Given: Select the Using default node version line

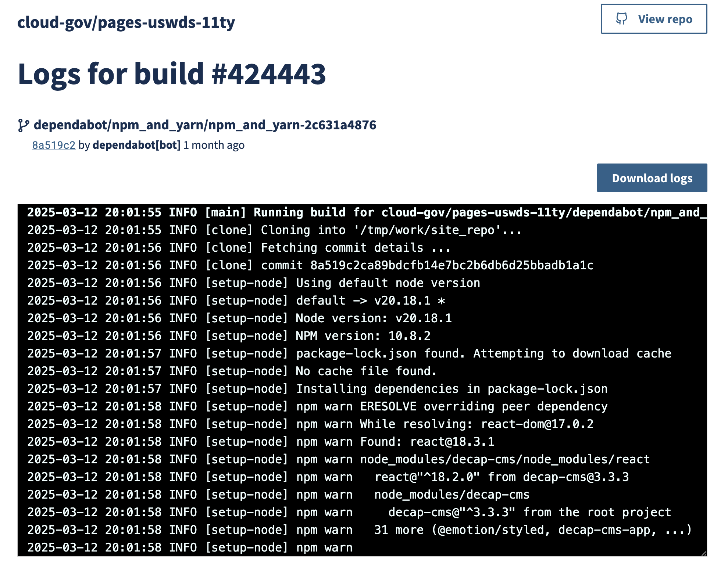Looking at the screenshot, I should pos(254,283).
